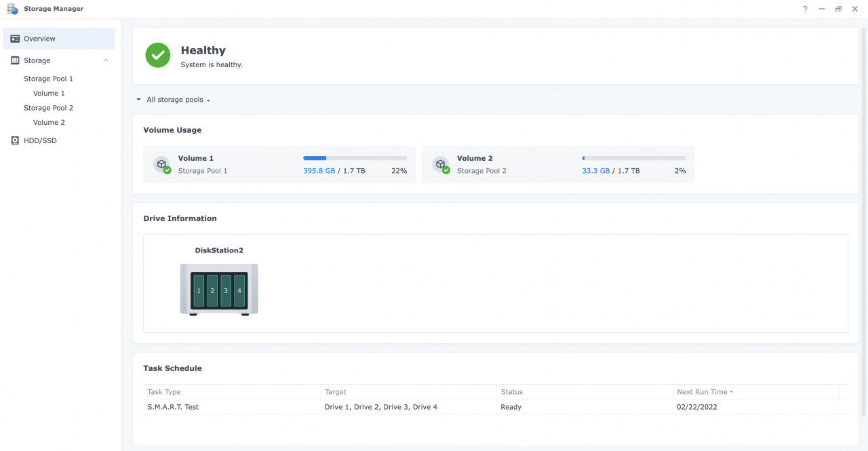Click the HDD/SSD icon in the sidebar
This screenshot has height=451, width=868.
point(15,140)
